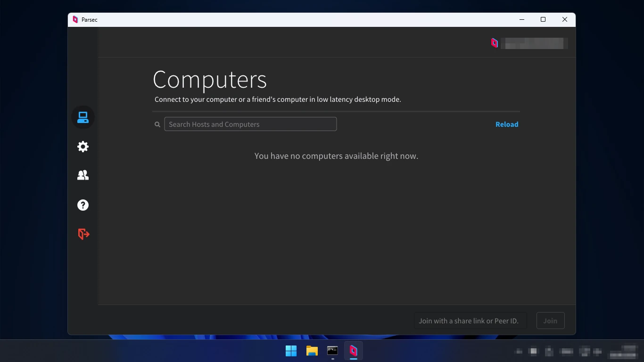Image resolution: width=644 pixels, height=362 pixels.
Task: Click the Parsec logo in title bar
Action: (75, 20)
